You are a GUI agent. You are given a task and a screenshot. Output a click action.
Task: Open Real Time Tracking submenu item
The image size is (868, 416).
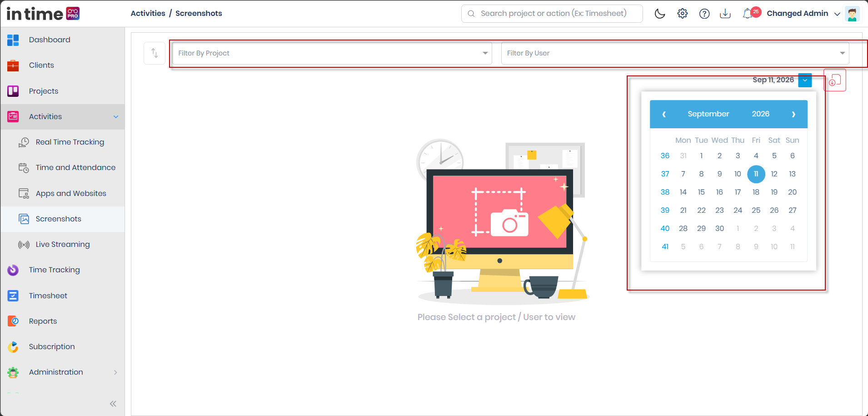62,142
